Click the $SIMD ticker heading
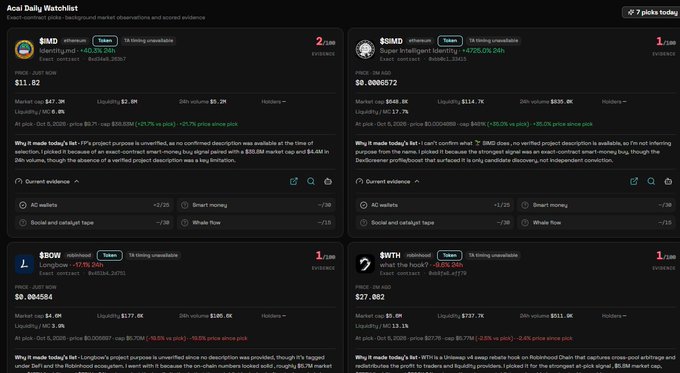Viewport: 680px width, 373px height. coord(391,41)
